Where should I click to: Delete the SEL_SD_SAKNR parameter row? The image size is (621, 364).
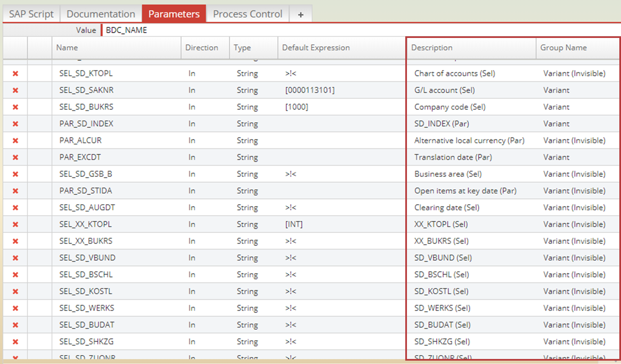[15, 90]
